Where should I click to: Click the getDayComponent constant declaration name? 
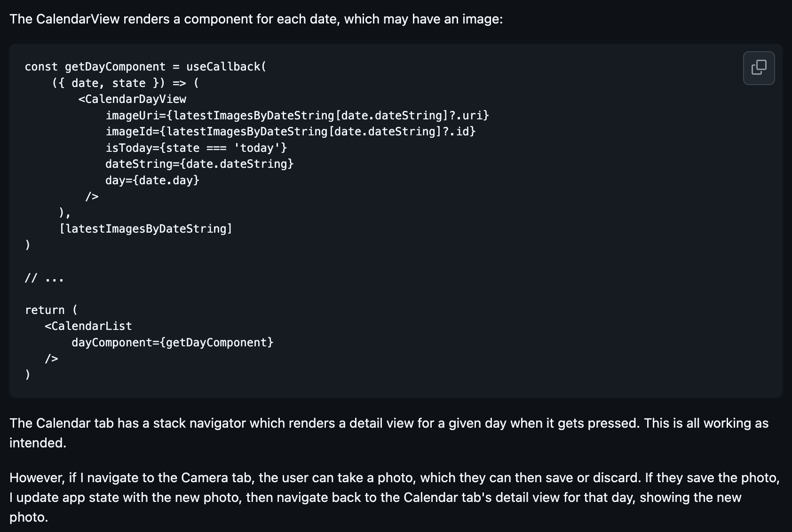coord(115,67)
